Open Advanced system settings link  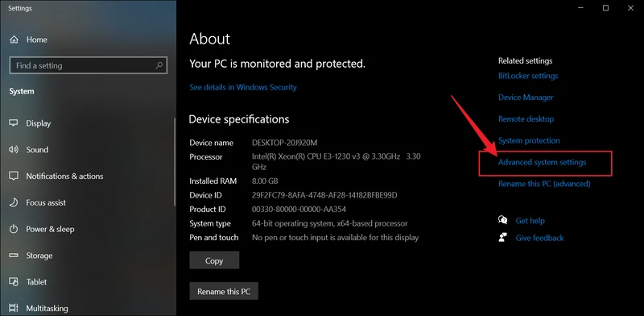(x=542, y=162)
